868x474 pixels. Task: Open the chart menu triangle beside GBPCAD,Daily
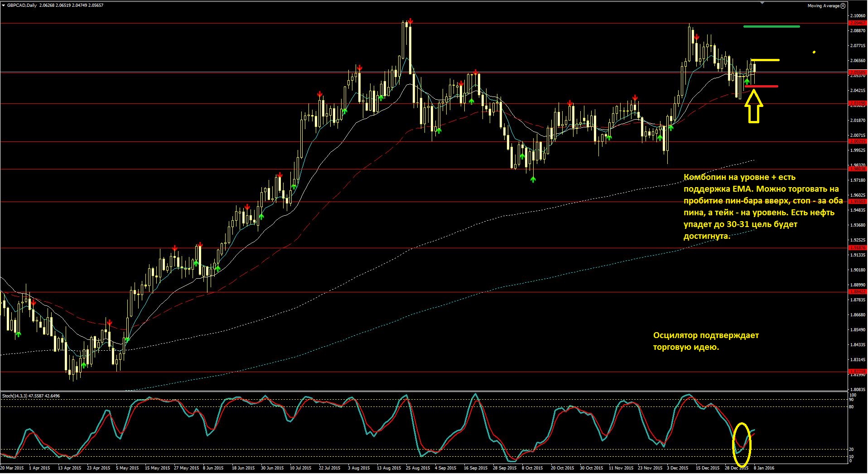[4, 5]
